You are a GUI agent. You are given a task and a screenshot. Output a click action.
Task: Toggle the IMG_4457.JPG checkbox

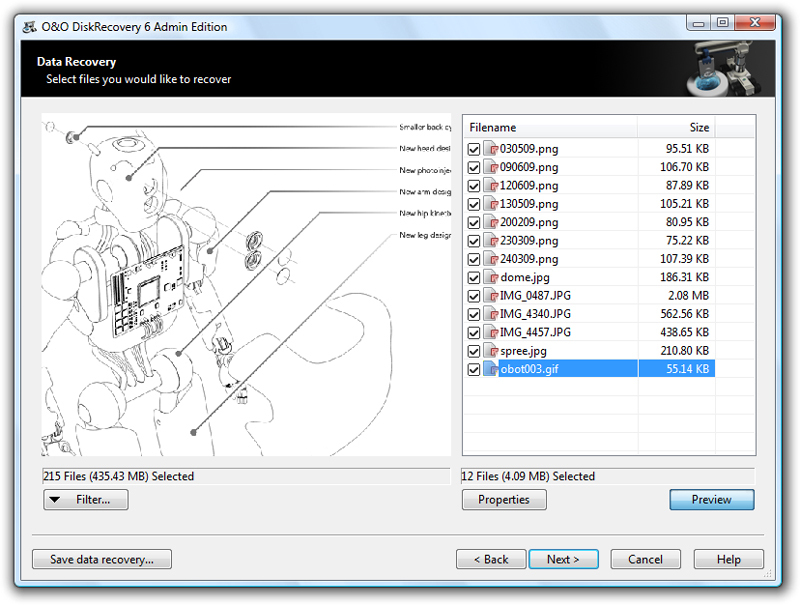pos(473,333)
